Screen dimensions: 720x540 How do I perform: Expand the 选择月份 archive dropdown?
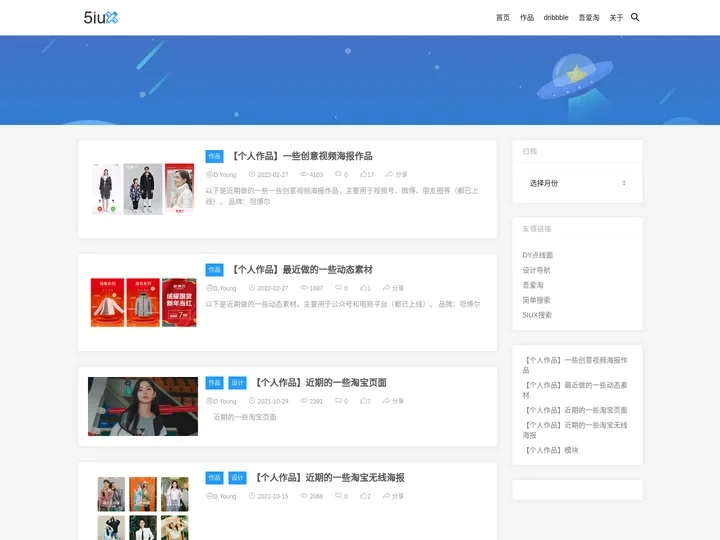[x=577, y=183]
